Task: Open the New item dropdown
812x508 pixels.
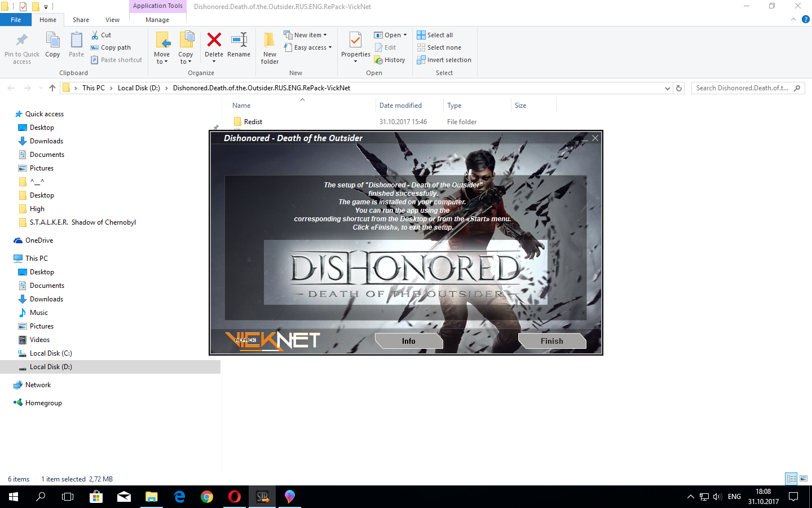Action: [305, 35]
